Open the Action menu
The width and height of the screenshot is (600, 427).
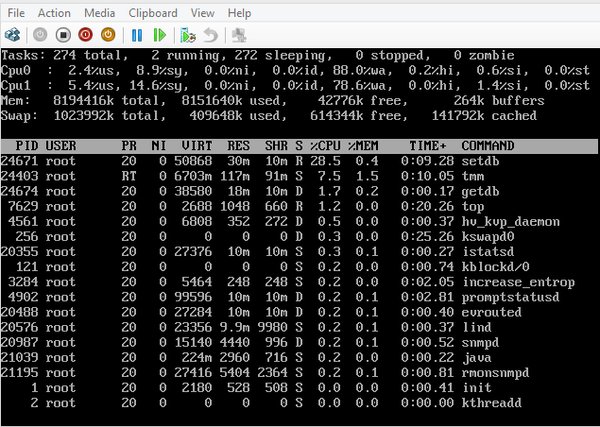[54, 13]
